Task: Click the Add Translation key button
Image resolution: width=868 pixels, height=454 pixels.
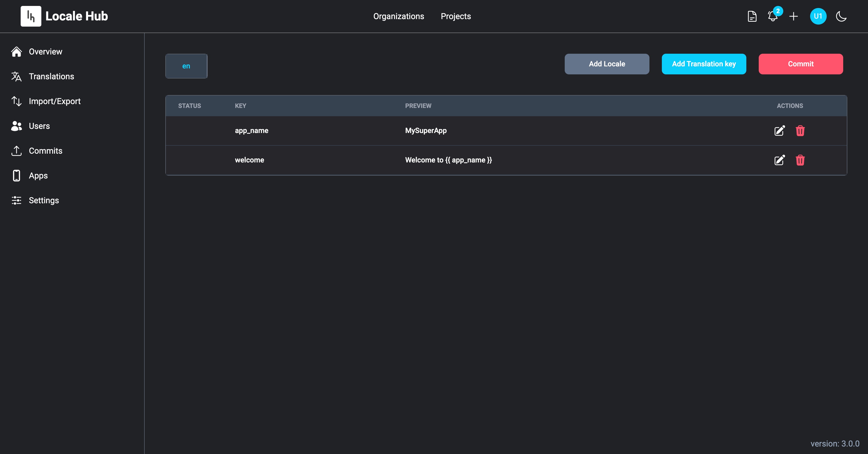Action: point(704,64)
